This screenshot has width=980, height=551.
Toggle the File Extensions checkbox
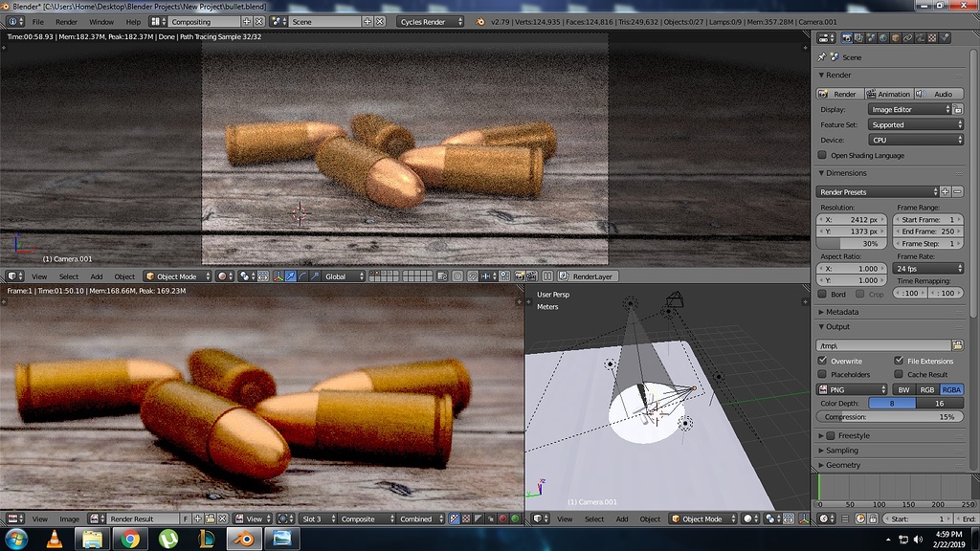899,361
